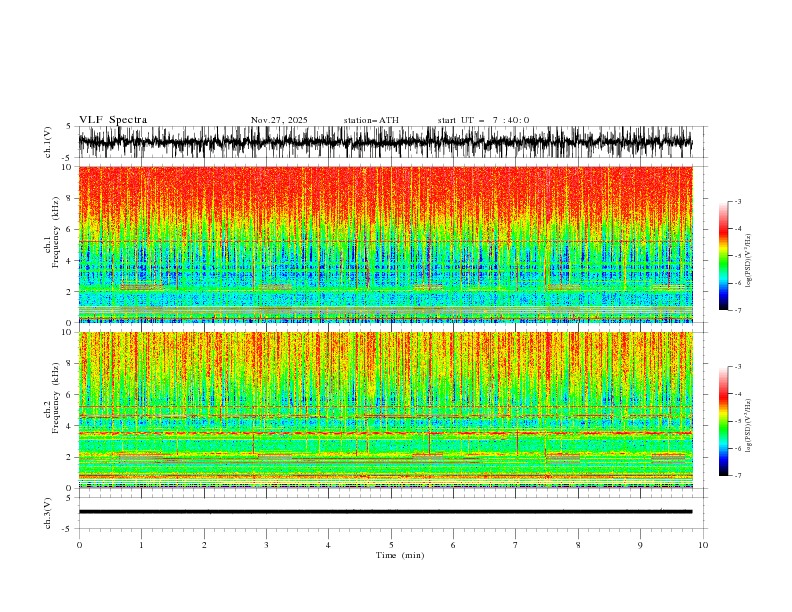This screenshot has width=792, height=612.
Task: Click time axis tick label "7"
Action: click(516, 545)
